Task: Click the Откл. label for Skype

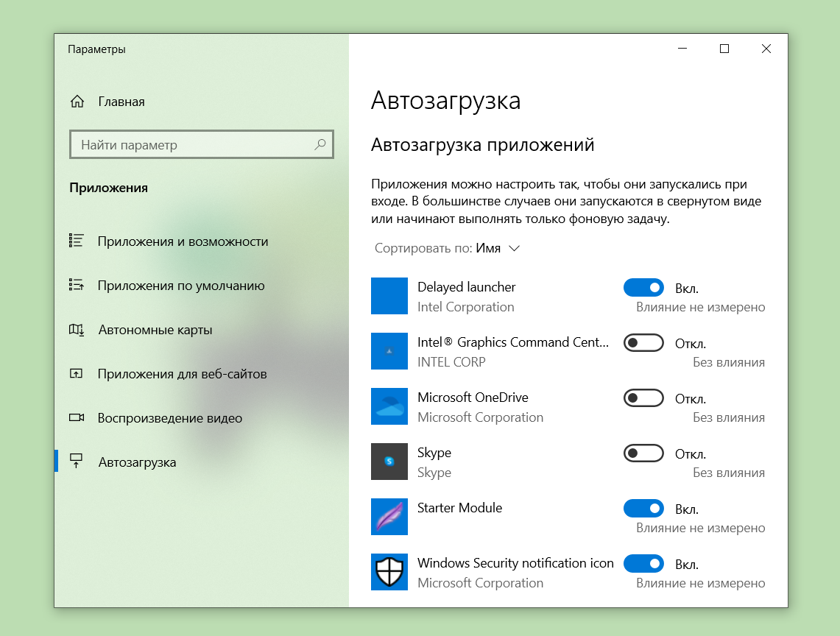Action: 690,454
